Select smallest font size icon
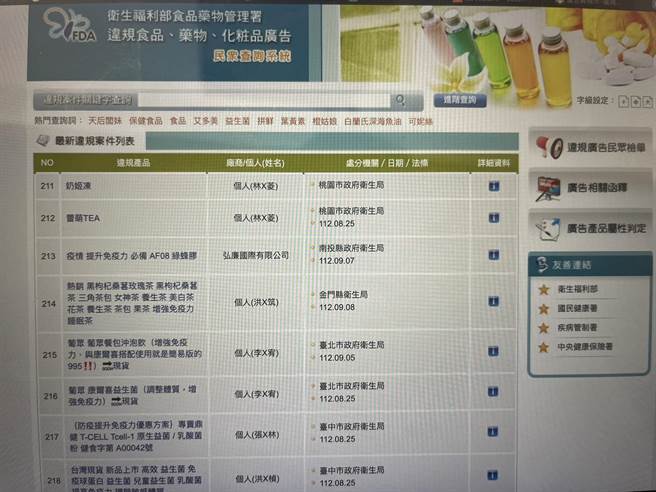 coord(623,101)
